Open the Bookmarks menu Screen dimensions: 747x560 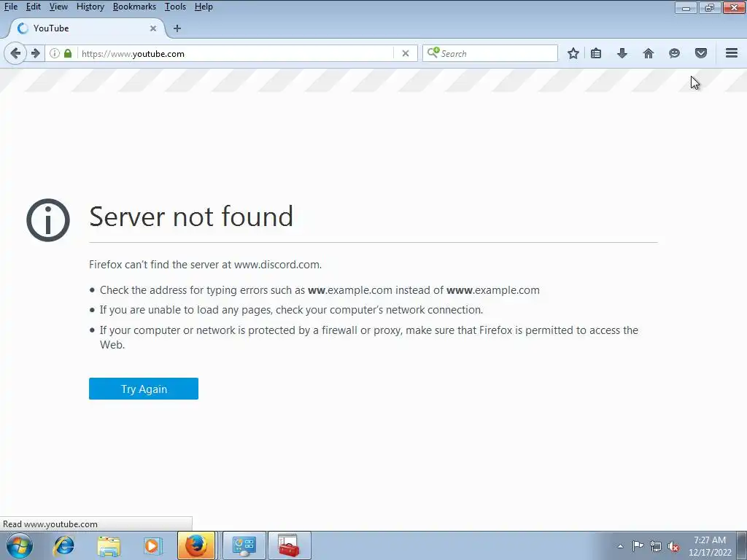[134, 7]
